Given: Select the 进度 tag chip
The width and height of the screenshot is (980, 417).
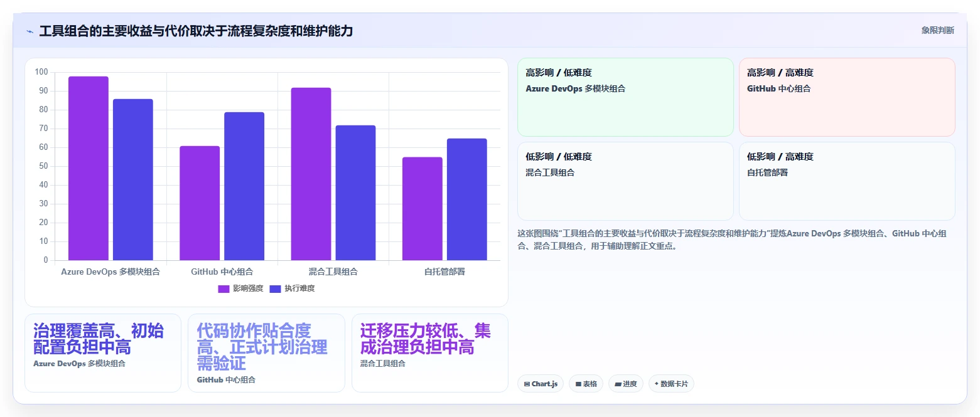Looking at the screenshot, I should coord(626,384).
